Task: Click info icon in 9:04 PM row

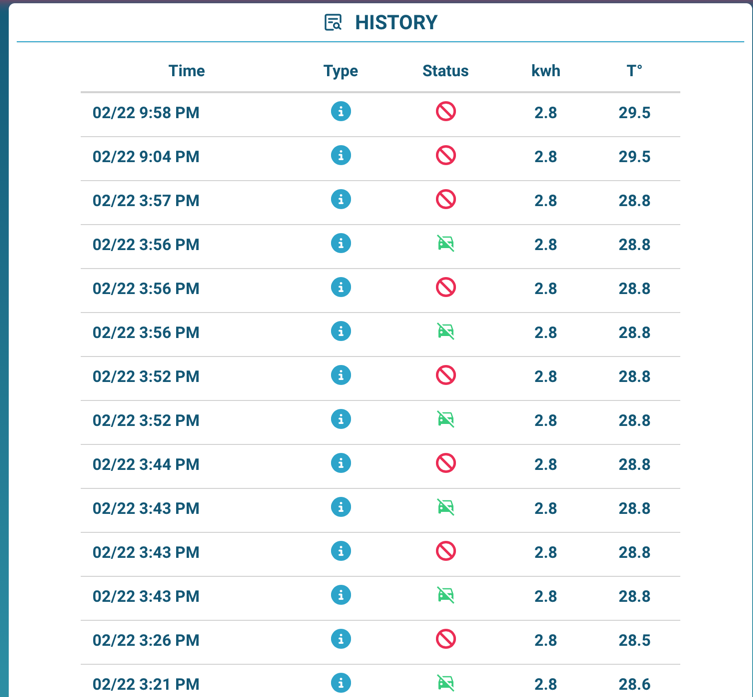Action: tap(341, 155)
